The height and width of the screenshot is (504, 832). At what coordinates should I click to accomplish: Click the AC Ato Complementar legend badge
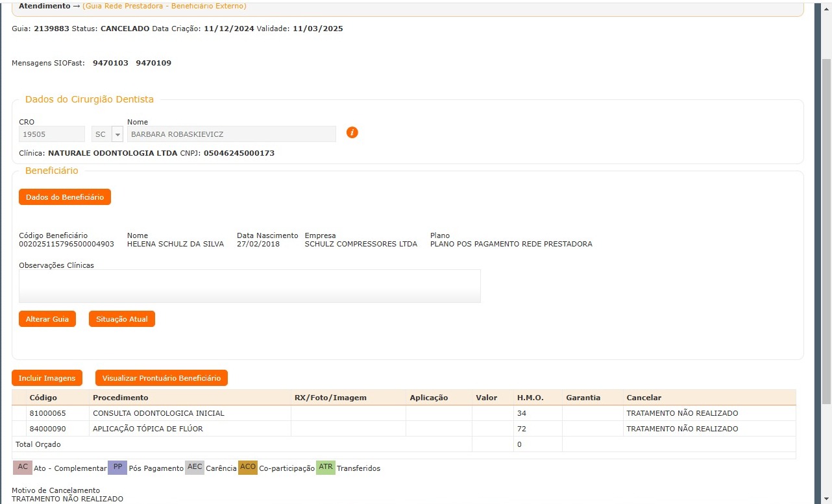[23, 468]
